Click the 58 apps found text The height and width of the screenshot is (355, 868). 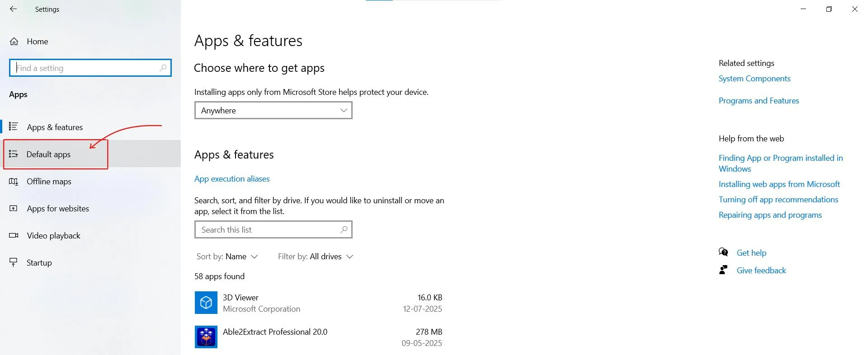[219, 276]
